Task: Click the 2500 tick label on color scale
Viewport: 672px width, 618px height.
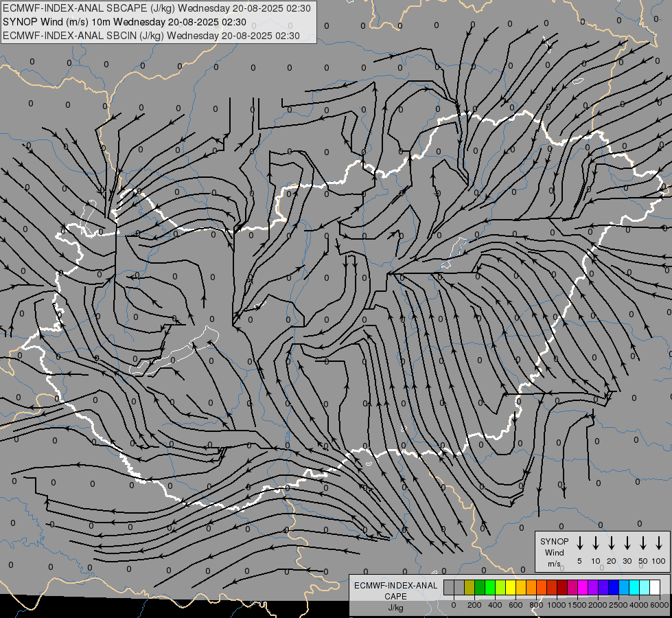Action: (618, 605)
